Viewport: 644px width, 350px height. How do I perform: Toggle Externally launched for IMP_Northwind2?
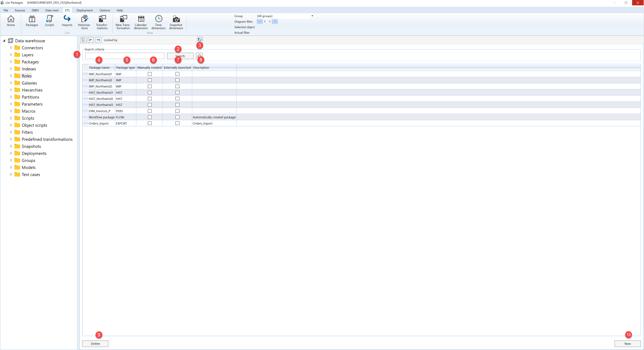177,80
